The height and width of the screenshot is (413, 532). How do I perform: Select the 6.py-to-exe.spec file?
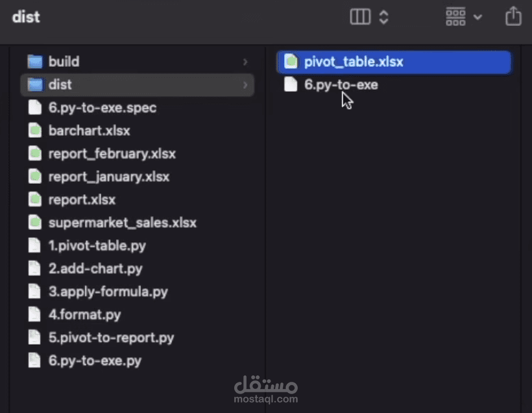click(102, 108)
